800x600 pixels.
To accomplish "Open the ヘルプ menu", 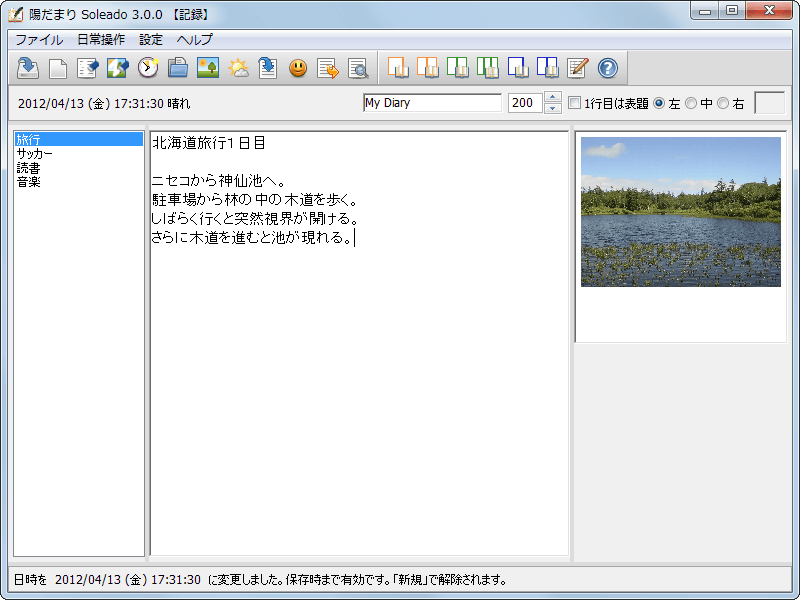I will point(195,39).
